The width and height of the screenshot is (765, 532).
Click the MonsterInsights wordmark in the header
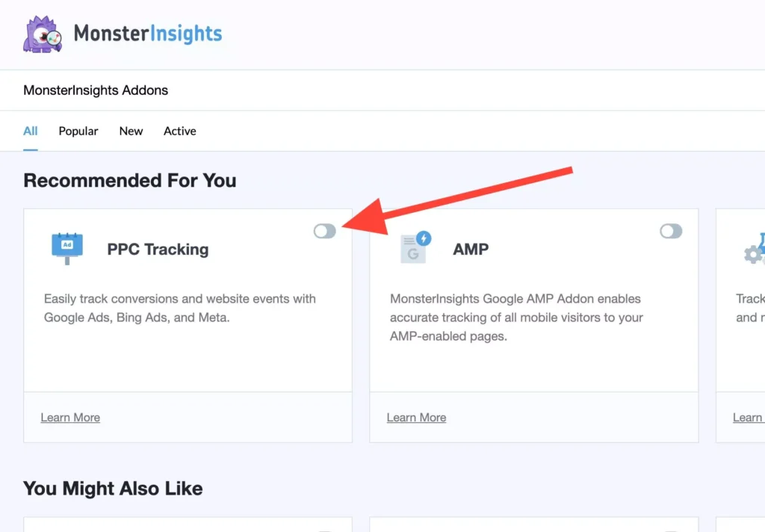(148, 34)
